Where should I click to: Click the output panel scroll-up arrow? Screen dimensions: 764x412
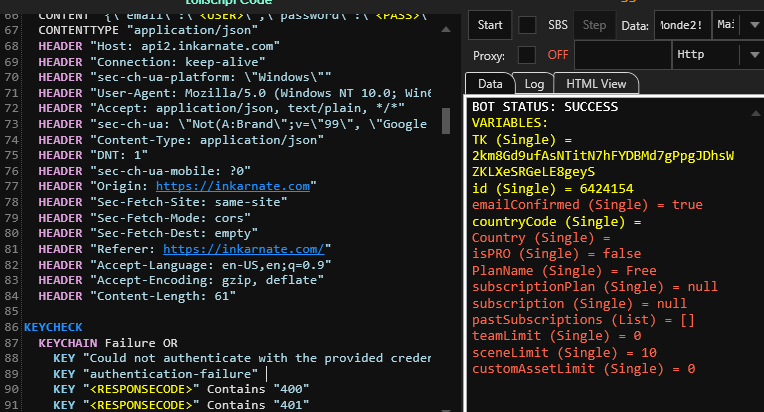[x=756, y=113]
